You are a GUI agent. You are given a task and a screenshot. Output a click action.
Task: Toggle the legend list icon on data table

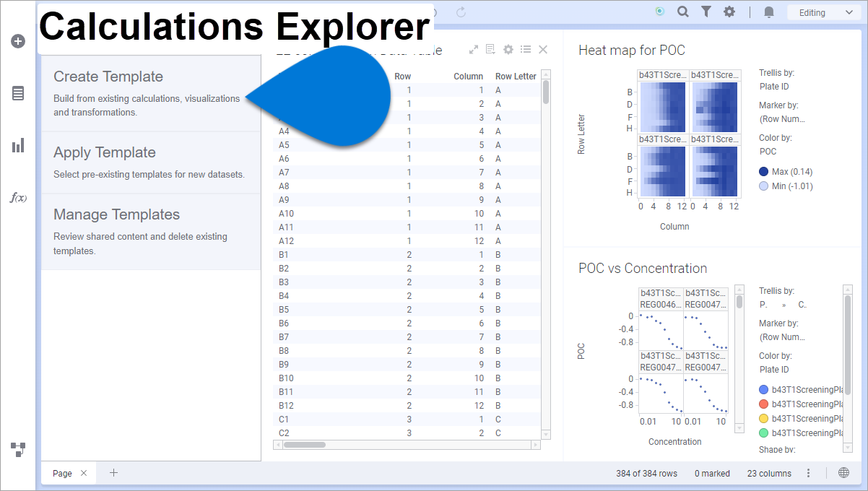(x=526, y=50)
